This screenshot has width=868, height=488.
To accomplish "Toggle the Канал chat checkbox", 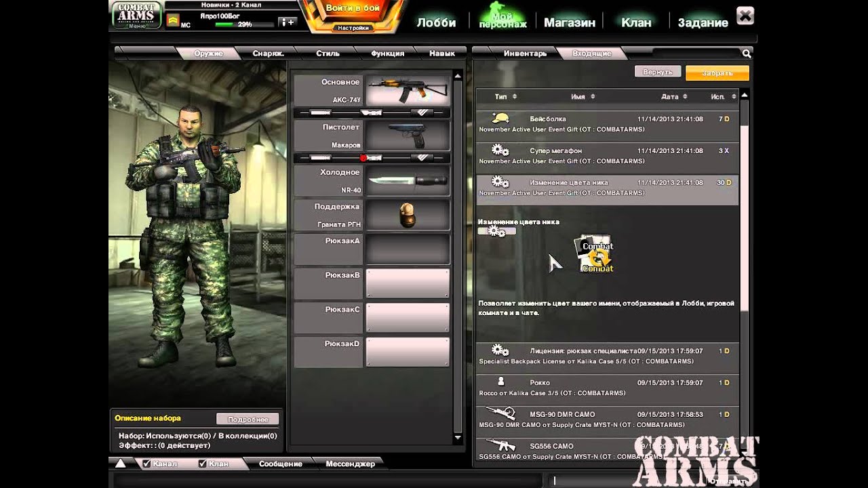I will (x=146, y=464).
